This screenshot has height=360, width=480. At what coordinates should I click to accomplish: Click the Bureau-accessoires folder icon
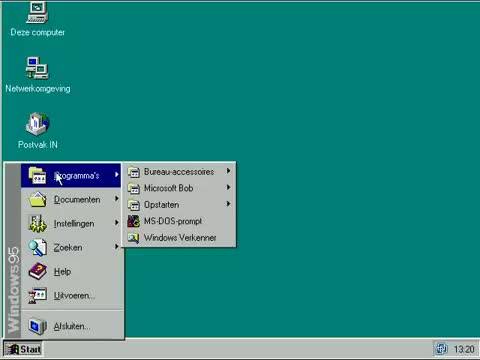click(134, 172)
